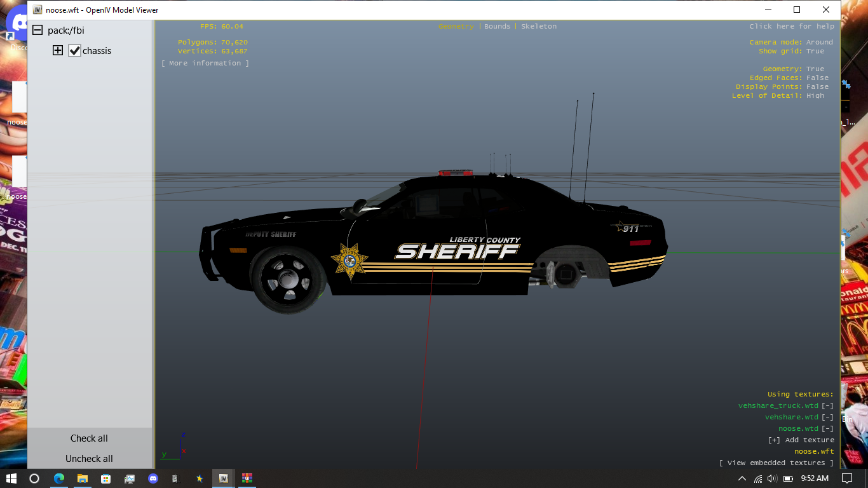Open WinRAR from the taskbar
This screenshot has height=488, width=868.
coord(247,478)
